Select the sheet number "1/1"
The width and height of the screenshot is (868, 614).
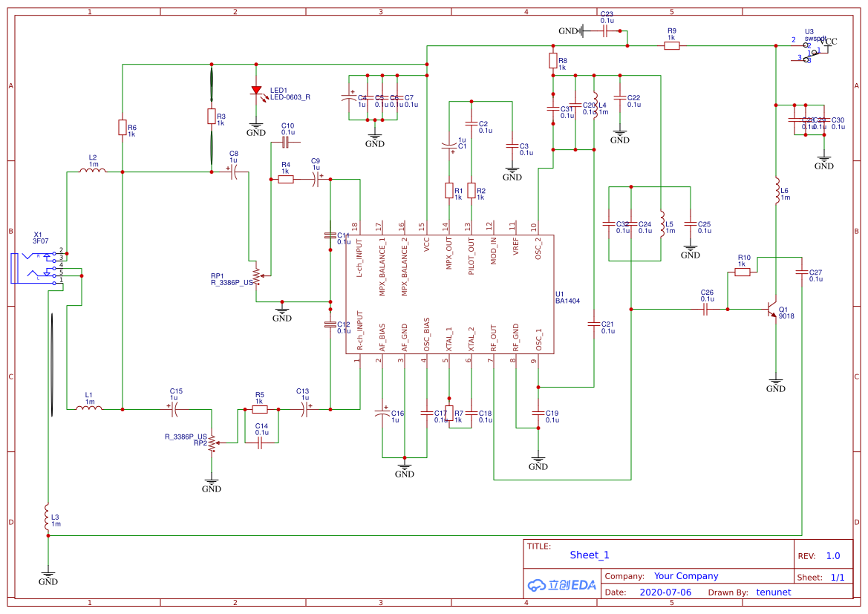(838, 578)
